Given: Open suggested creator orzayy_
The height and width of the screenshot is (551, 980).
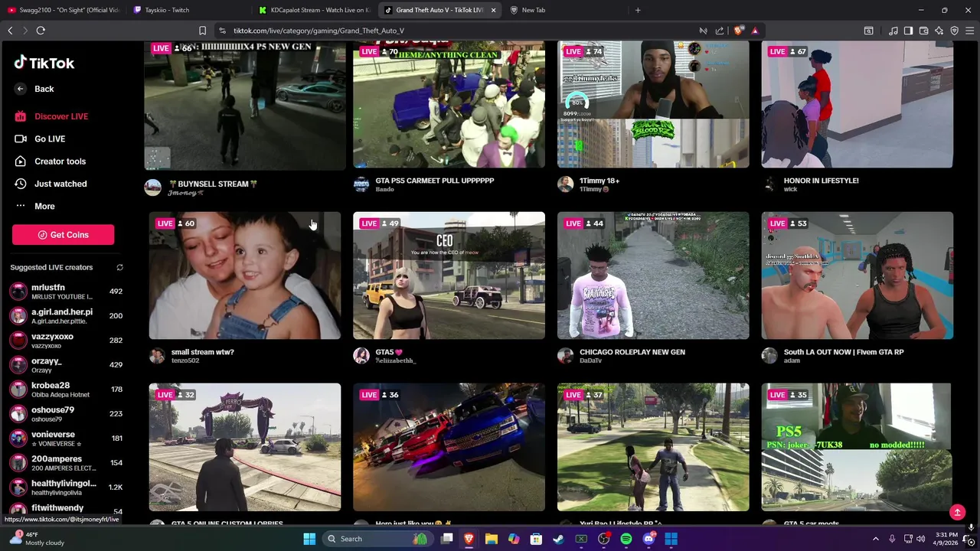Looking at the screenshot, I should (66, 365).
